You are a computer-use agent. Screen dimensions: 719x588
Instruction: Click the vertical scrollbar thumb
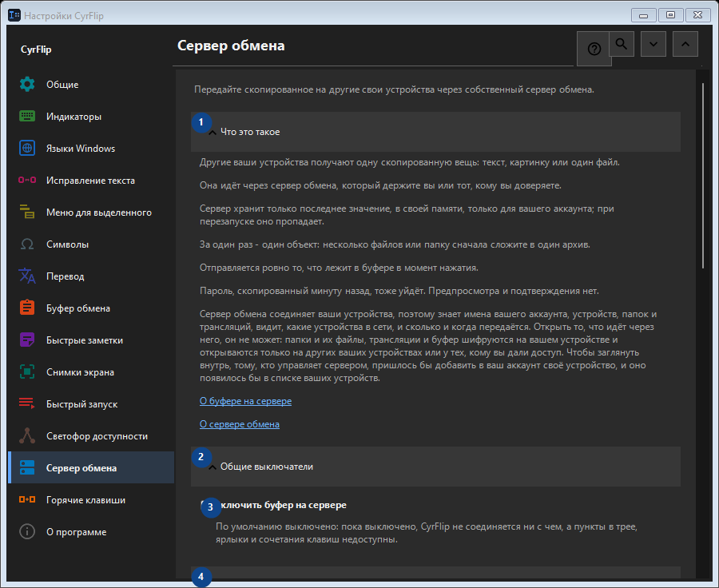[702, 176]
